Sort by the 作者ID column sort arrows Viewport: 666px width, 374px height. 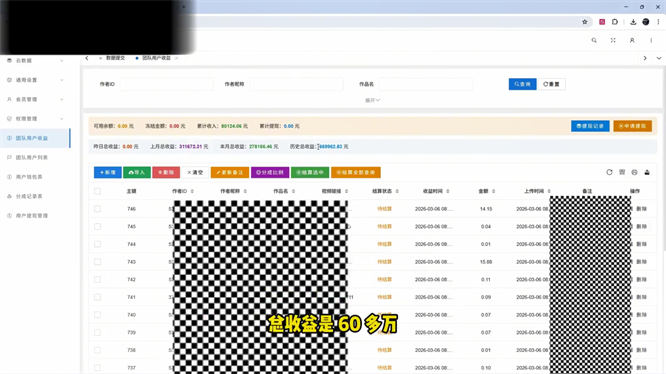[192, 191]
